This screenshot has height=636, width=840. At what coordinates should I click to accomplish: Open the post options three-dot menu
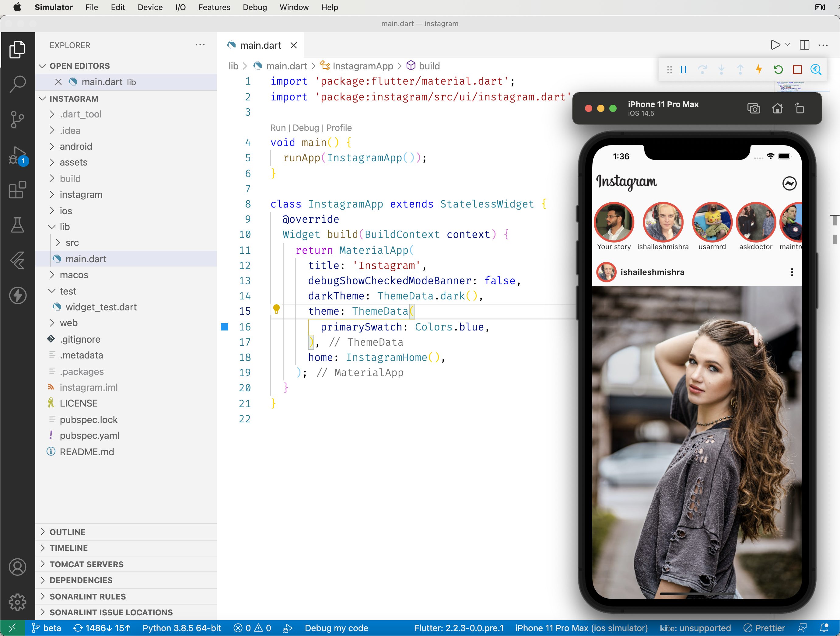[792, 272]
